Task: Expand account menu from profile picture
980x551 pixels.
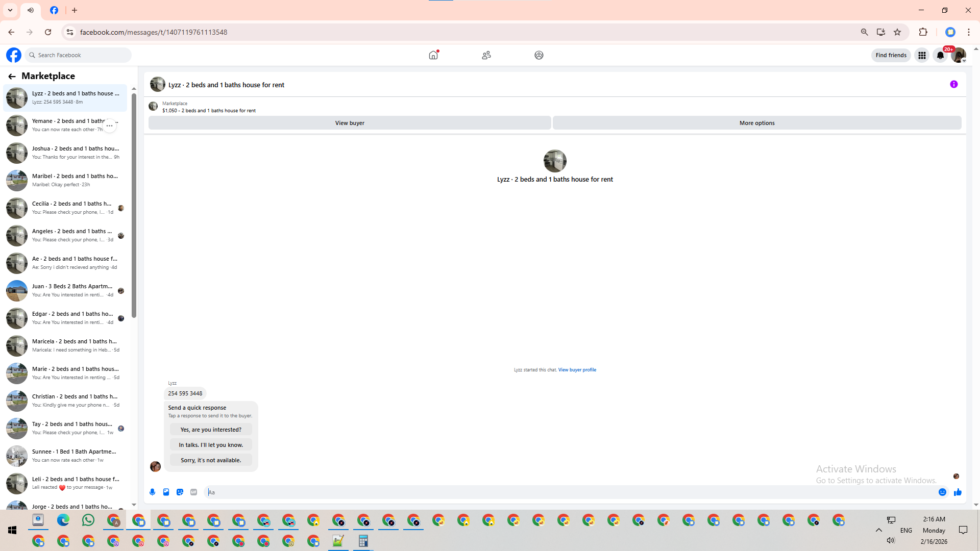Action: point(959,55)
